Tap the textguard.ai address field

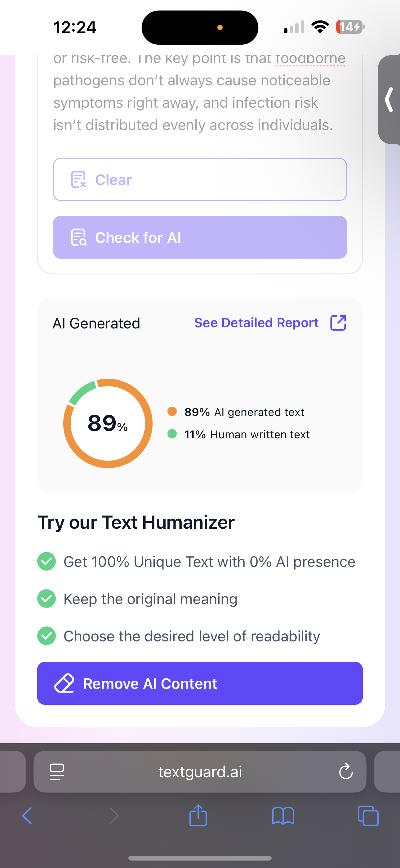coord(200,772)
